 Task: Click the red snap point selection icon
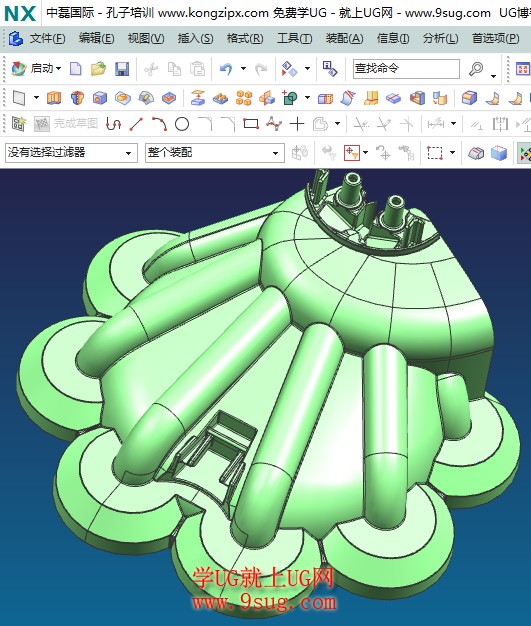point(352,153)
